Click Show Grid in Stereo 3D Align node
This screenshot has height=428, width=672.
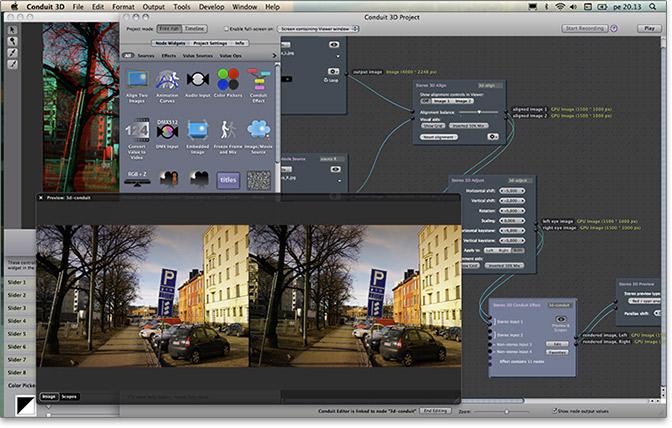pos(433,126)
